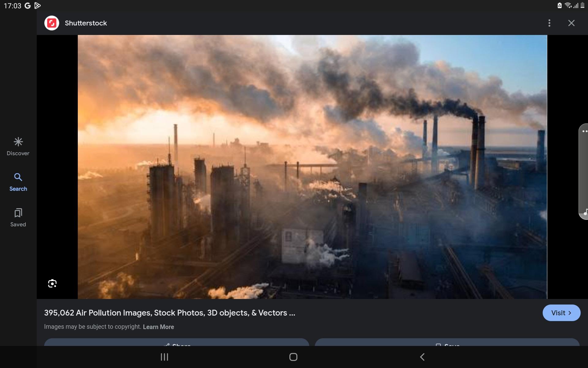Open the edge panel handle on right
Image resolution: width=588 pixels, height=368 pixels.
coord(584,172)
